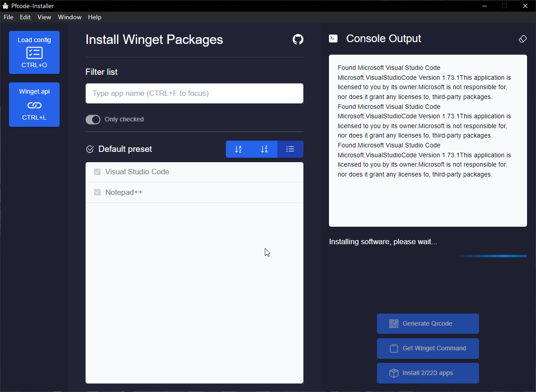Minimize the Pfcode-Installer window

484,6
